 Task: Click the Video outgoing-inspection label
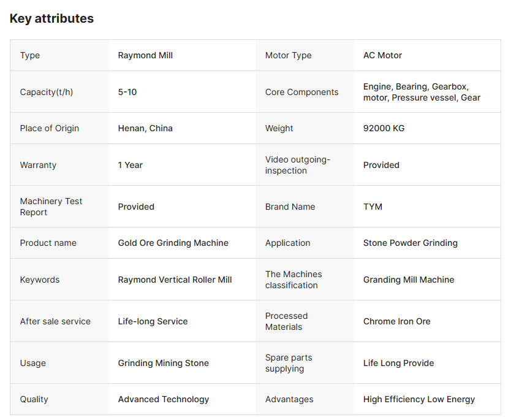pos(298,165)
